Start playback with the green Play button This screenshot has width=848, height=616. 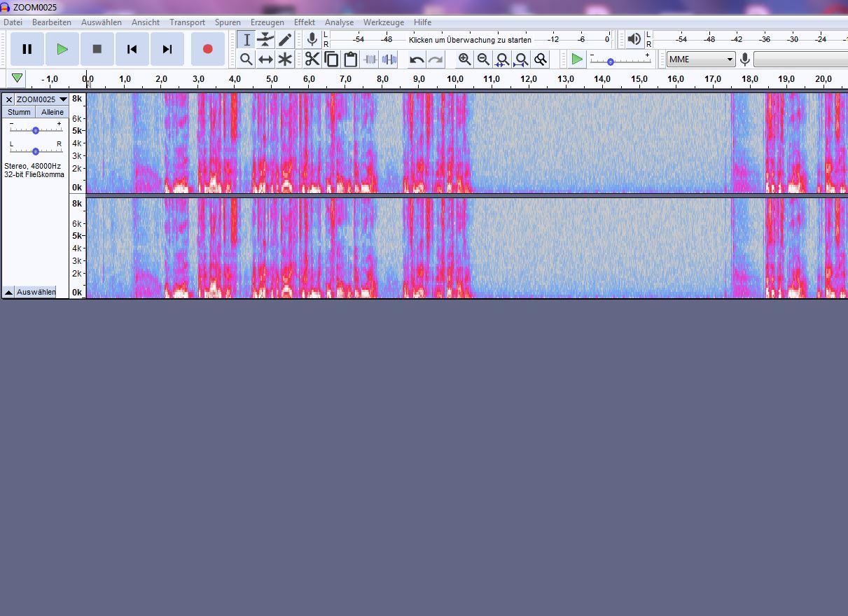click(x=62, y=49)
